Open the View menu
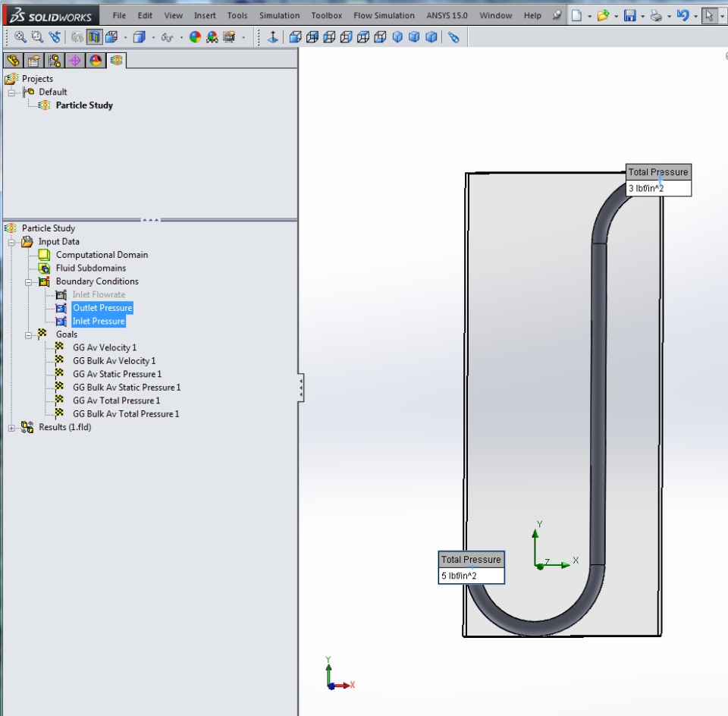 (x=173, y=15)
